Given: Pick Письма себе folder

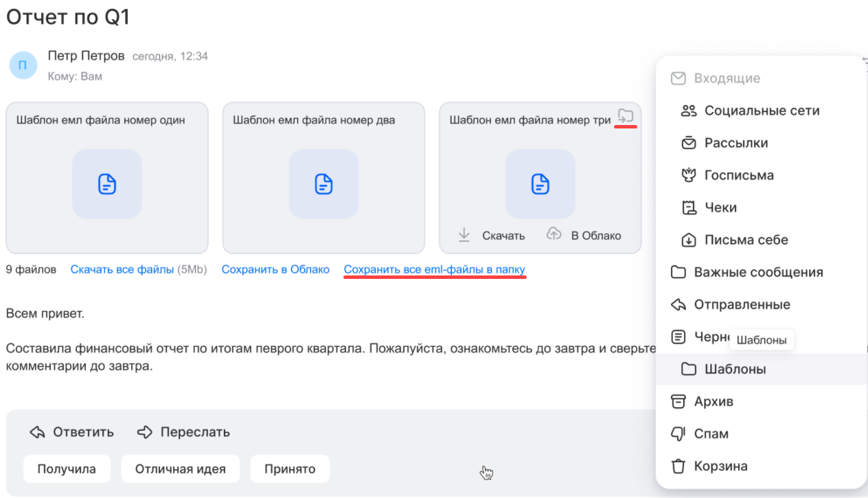Looking at the screenshot, I should coord(745,240).
